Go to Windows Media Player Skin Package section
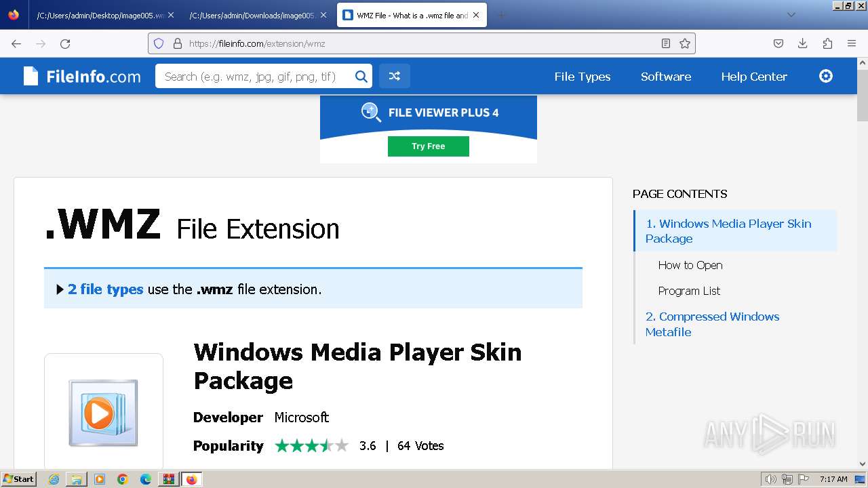 pyautogui.click(x=728, y=231)
